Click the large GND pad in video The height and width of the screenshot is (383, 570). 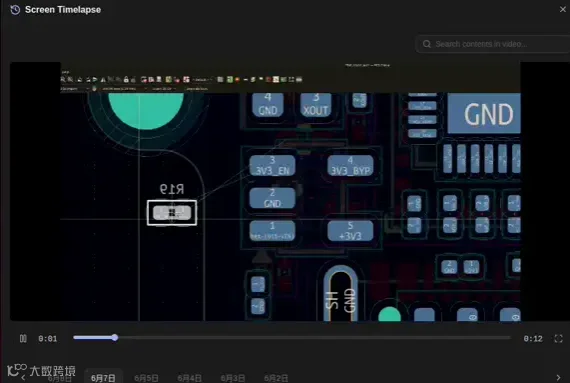pos(484,113)
